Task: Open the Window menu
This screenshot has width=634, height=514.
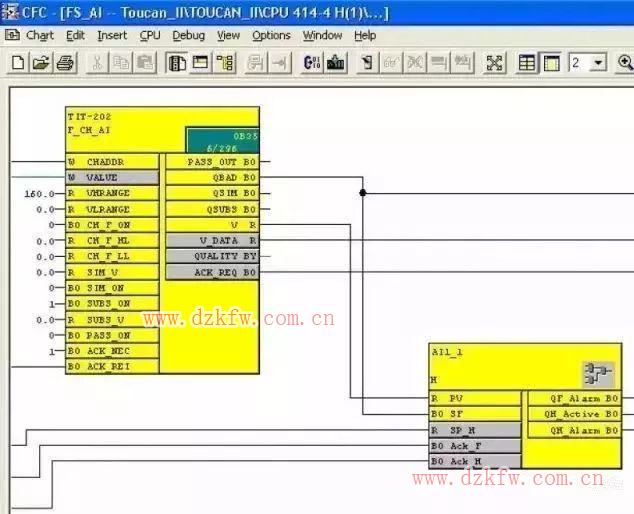Action: 322,36
